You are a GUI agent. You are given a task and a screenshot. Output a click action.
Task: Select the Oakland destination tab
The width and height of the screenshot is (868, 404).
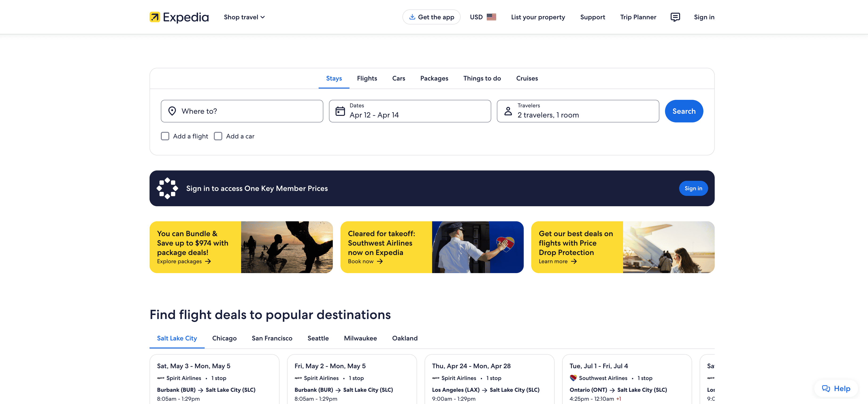tap(405, 338)
